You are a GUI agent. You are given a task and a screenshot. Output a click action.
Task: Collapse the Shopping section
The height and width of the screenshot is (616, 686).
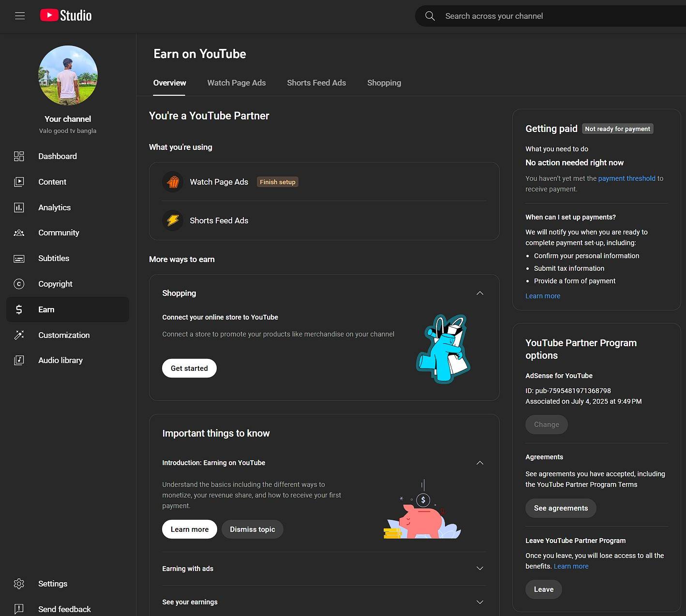(479, 293)
